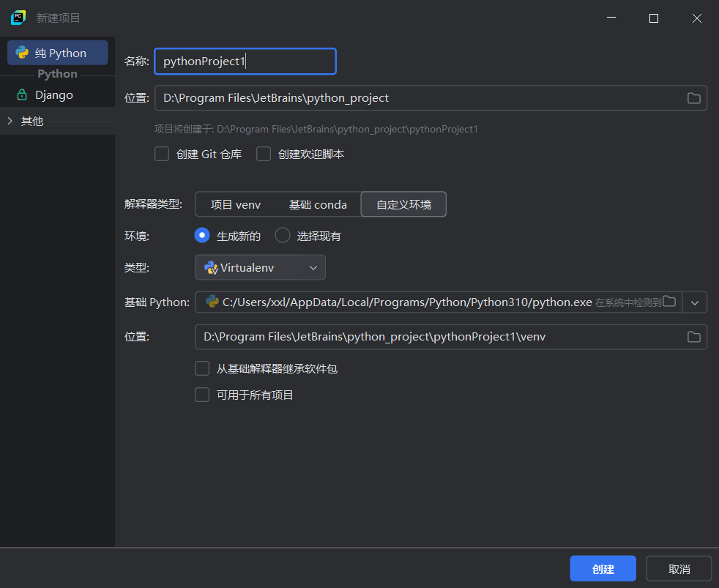
Task: Click the lock icon next to Django
Action: (x=22, y=95)
